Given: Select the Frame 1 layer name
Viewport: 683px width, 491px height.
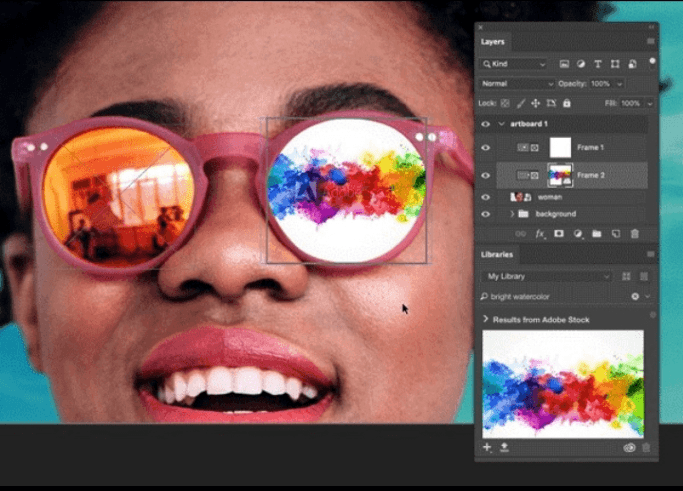Looking at the screenshot, I should tap(590, 148).
